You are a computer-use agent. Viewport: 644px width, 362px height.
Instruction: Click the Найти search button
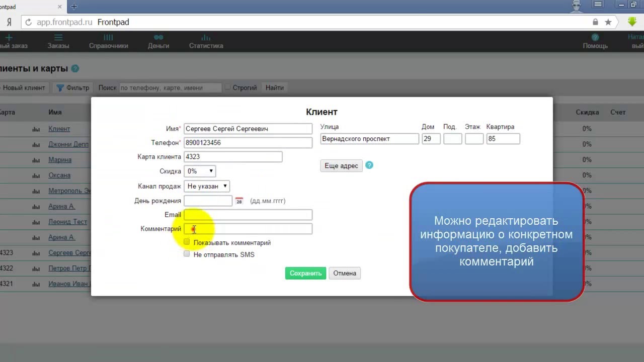tap(275, 87)
